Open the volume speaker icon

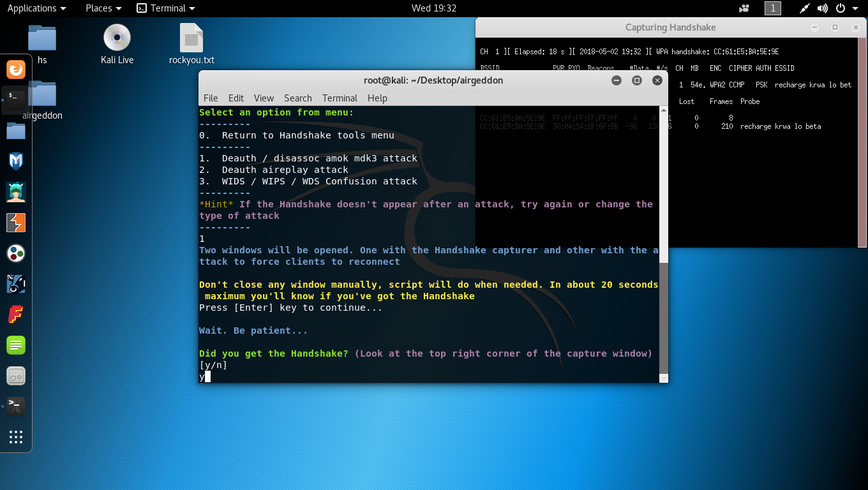pos(822,8)
